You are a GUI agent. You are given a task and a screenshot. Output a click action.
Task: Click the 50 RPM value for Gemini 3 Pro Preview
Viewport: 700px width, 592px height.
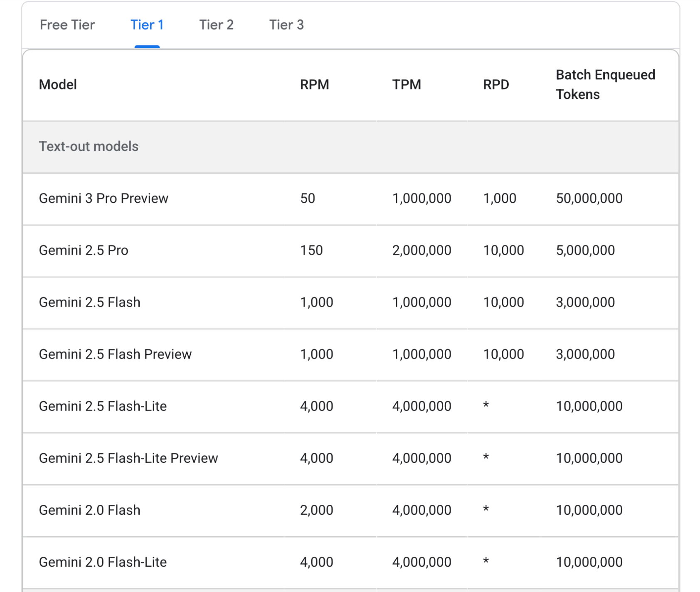(x=308, y=199)
